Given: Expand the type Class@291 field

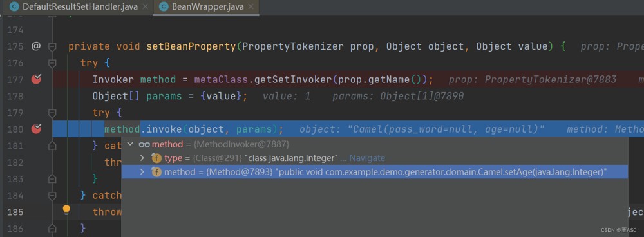Looking at the screenshot, I should [142, 158].
